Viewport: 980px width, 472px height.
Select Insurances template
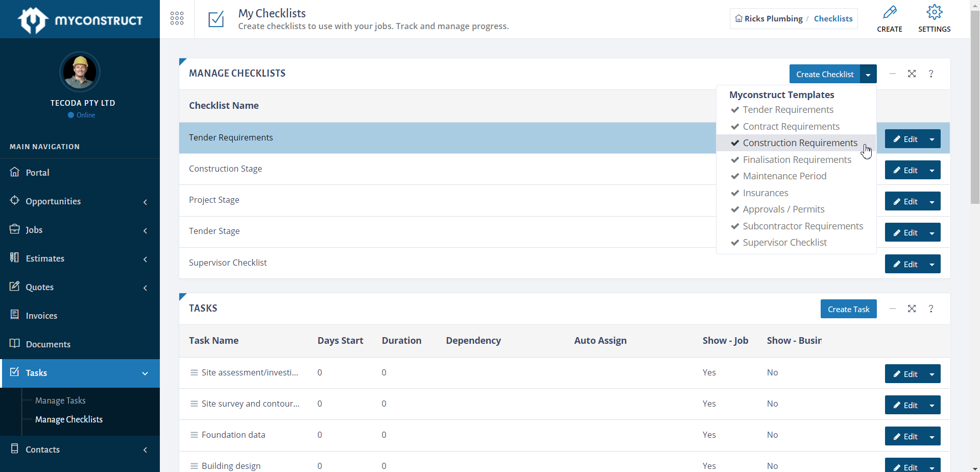coord(796,193)
